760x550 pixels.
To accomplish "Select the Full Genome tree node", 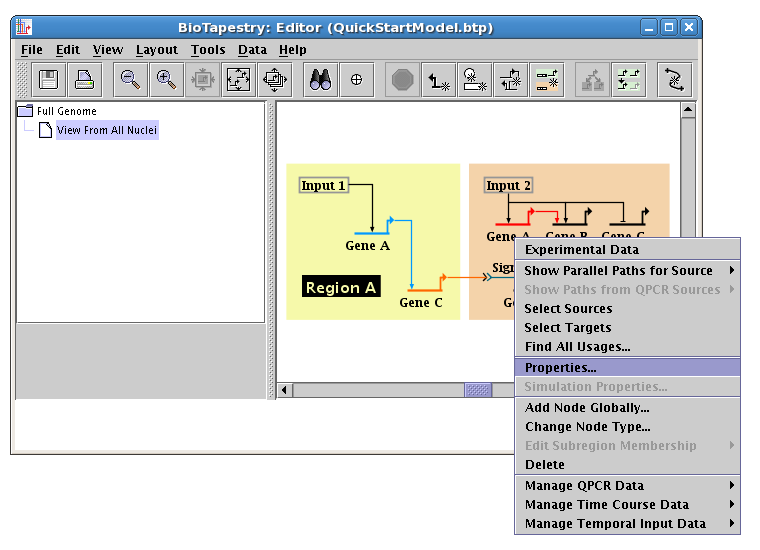I will [x=66, y=111].
